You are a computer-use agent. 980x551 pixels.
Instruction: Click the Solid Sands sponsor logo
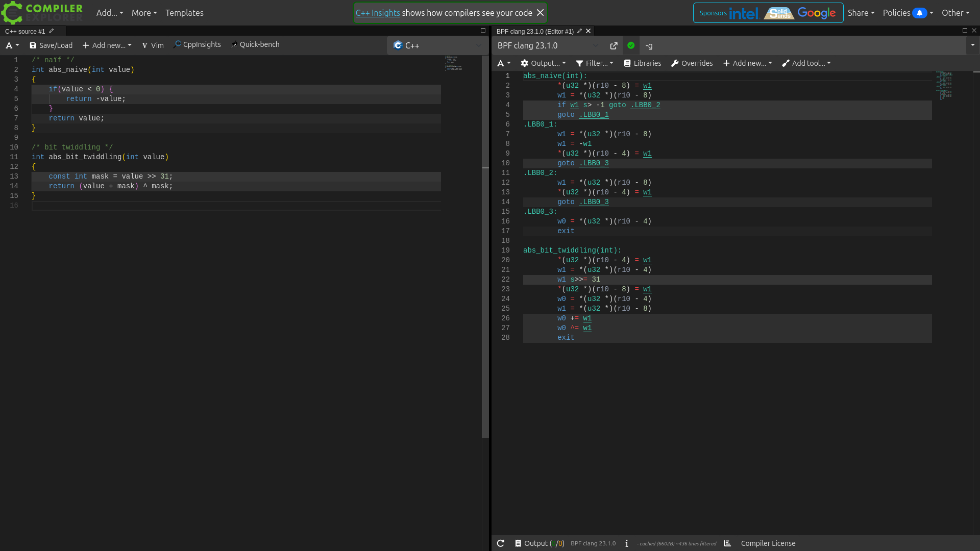click(779, 13)
